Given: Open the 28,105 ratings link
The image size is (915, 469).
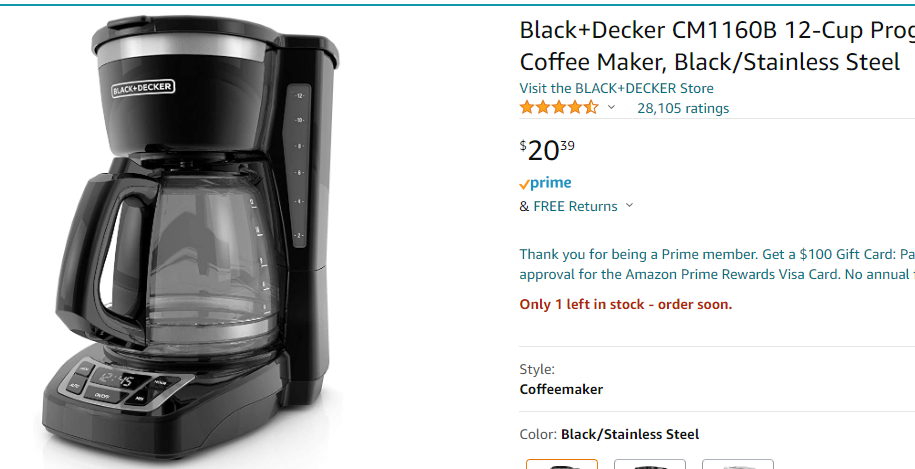Looking at the screenshot, I should point(683,108).
